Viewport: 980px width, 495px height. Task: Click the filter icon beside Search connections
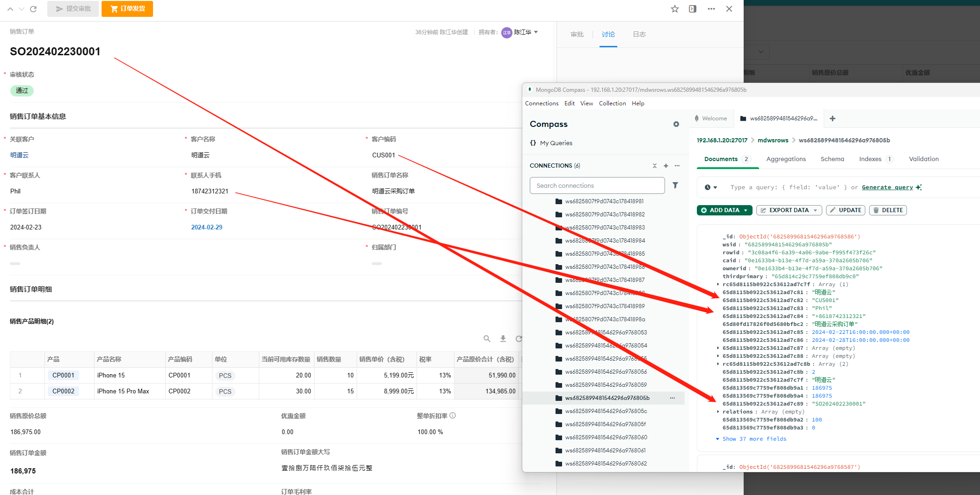click(675, 185)
